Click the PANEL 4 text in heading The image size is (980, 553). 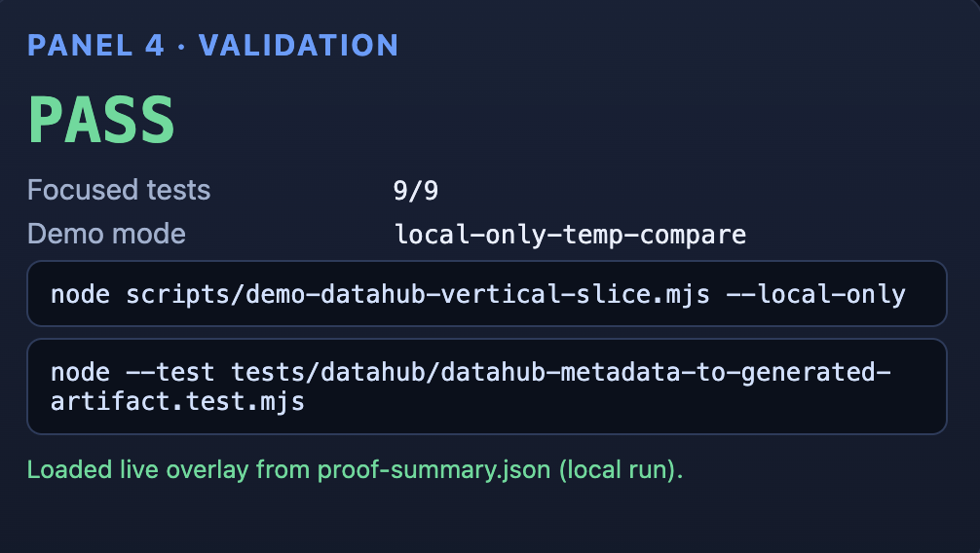(95, 46)
